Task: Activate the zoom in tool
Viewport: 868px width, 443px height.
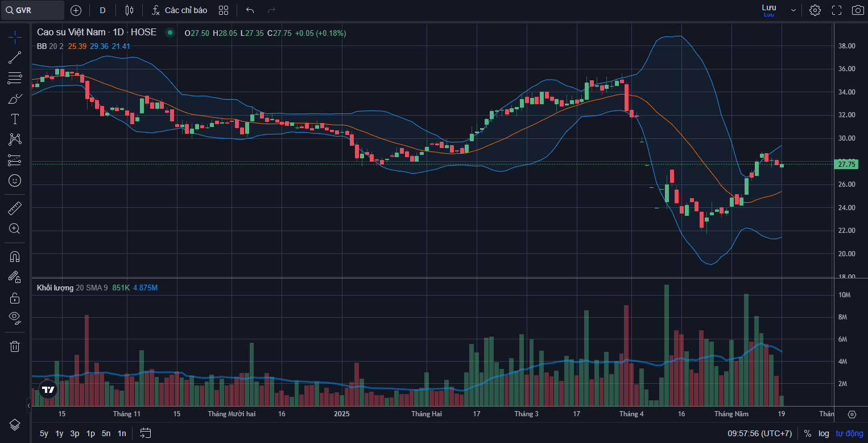Action: pos(15,229)
